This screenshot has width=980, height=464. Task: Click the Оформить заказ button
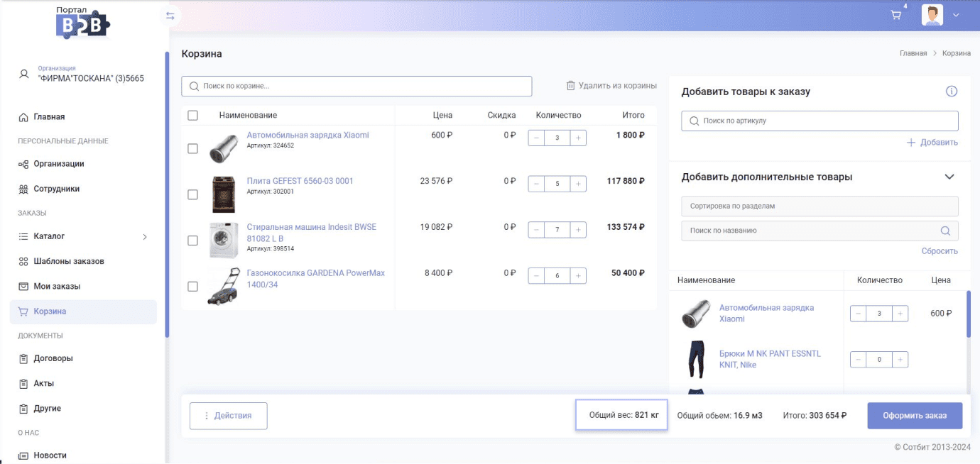(915, 416)
